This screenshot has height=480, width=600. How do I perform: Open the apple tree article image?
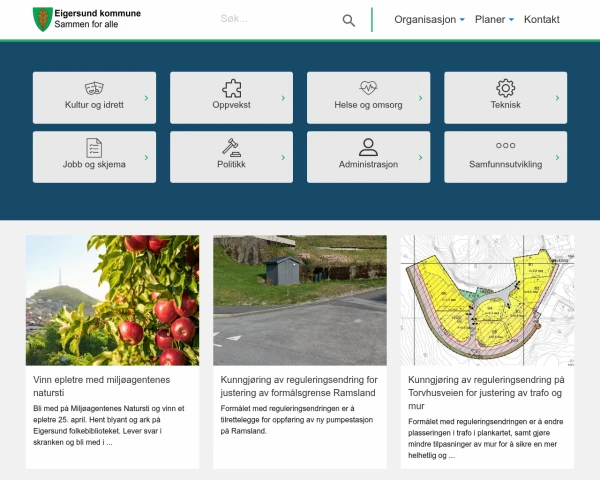112,300
